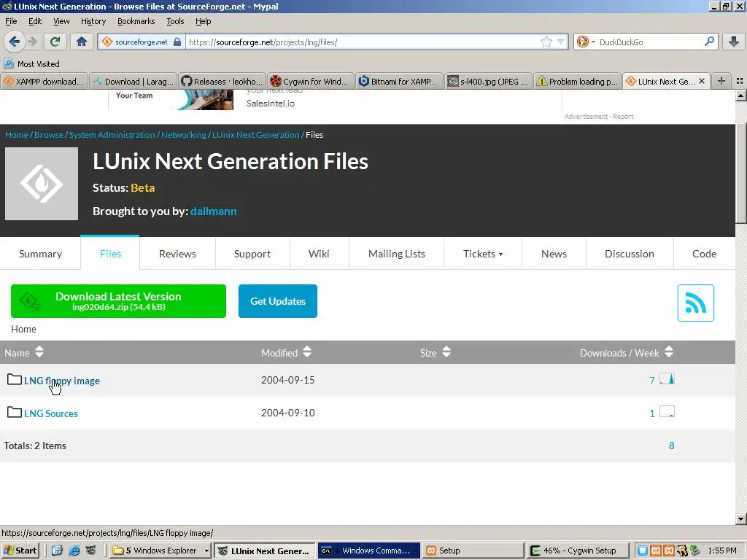Open the RSS feed icon
This screenshot has width=747, height=560.
(695, 303)
